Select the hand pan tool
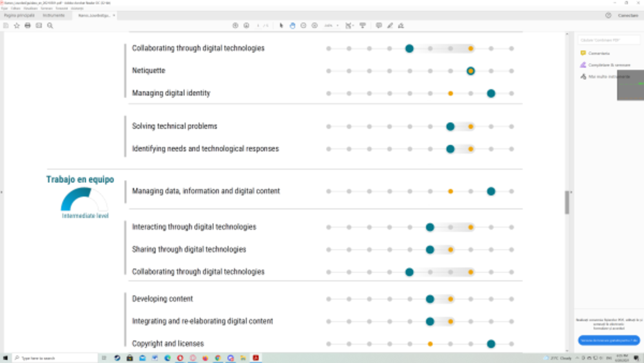Screen dimensions: 644x363 [x=292, y=25]
